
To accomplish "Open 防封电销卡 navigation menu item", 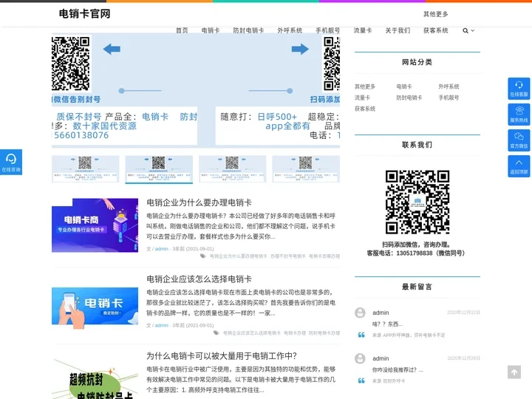I will pos(248,30).
